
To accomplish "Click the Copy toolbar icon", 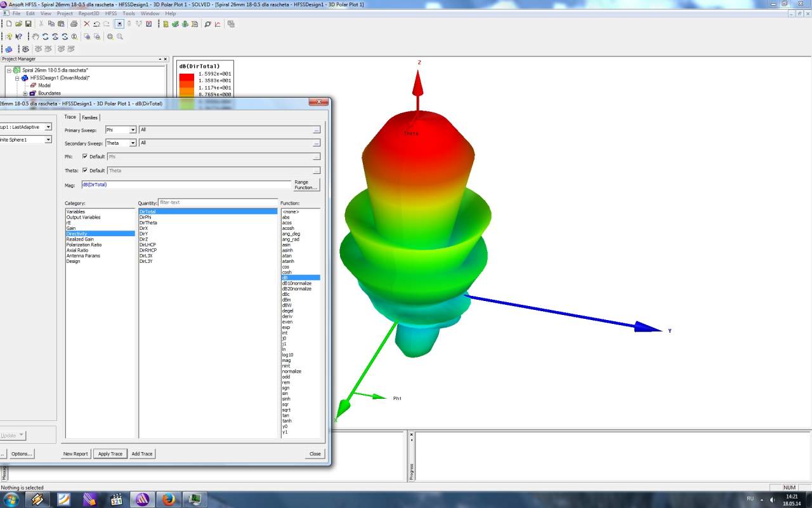I will 51,24.
